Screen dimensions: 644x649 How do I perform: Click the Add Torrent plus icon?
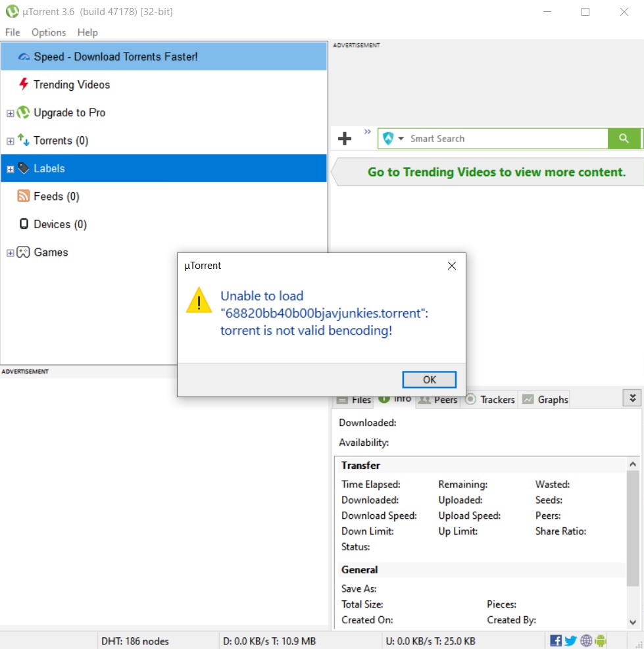pos(345,138)
